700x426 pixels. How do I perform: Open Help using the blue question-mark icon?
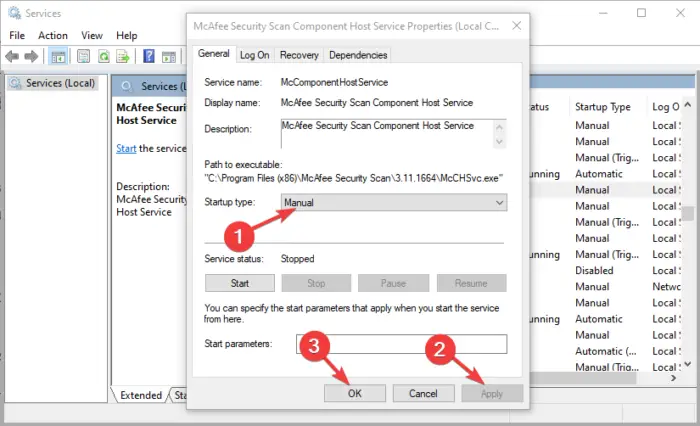point(149,56)
